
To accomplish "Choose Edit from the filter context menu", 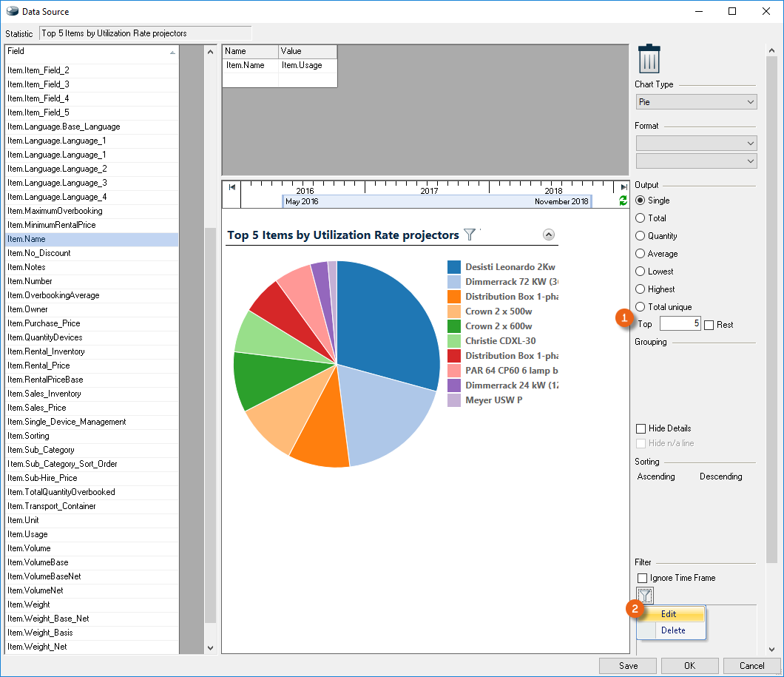I will pyautogui.click(x=669, y=614).
